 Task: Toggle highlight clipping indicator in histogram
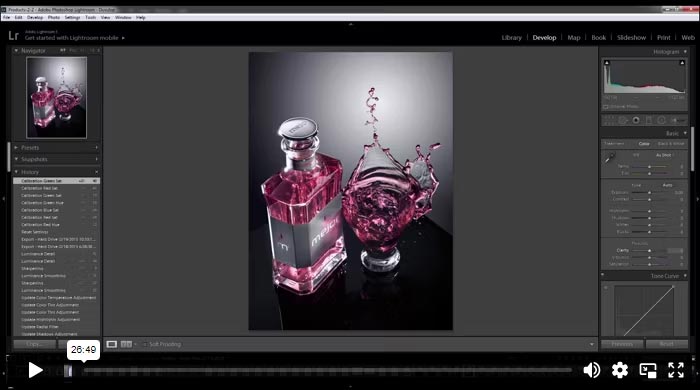682,63
